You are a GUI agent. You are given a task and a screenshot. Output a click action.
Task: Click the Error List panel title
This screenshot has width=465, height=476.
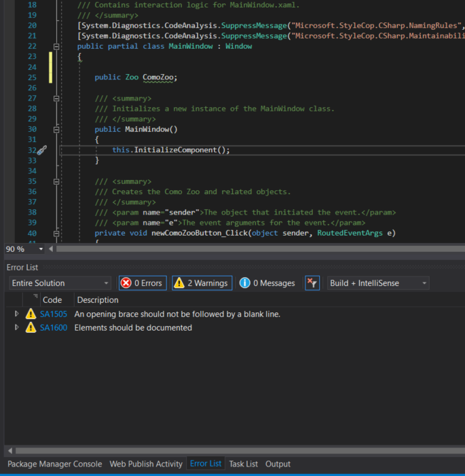pyautogui.click(x=22, y=267)
